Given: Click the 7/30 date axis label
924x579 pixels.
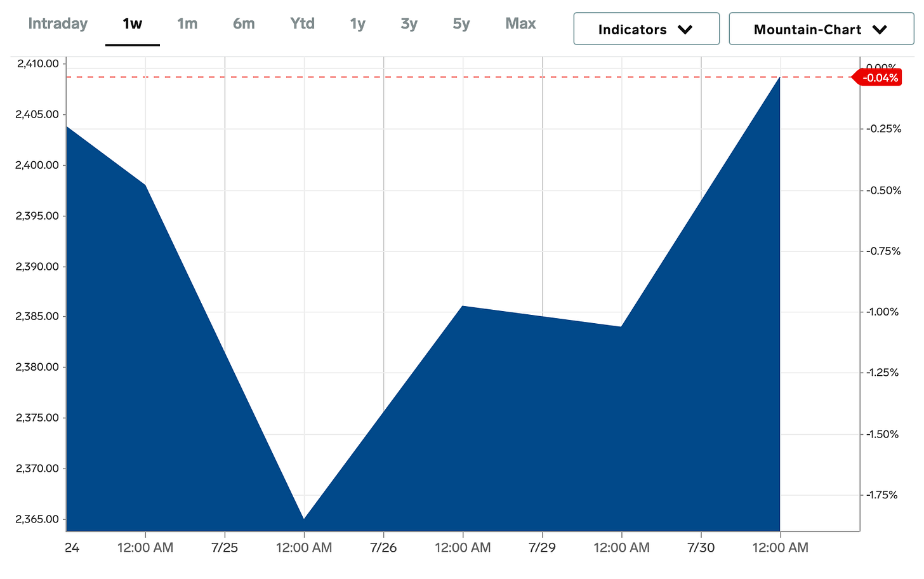Looking at the screenshot, I should tap(701, 548).
